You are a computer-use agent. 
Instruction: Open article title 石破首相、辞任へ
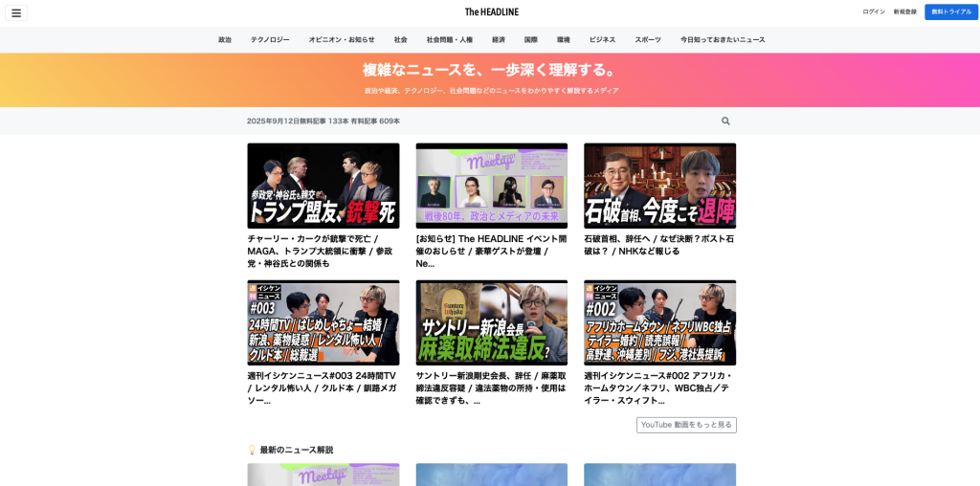[x=658, y=245]
